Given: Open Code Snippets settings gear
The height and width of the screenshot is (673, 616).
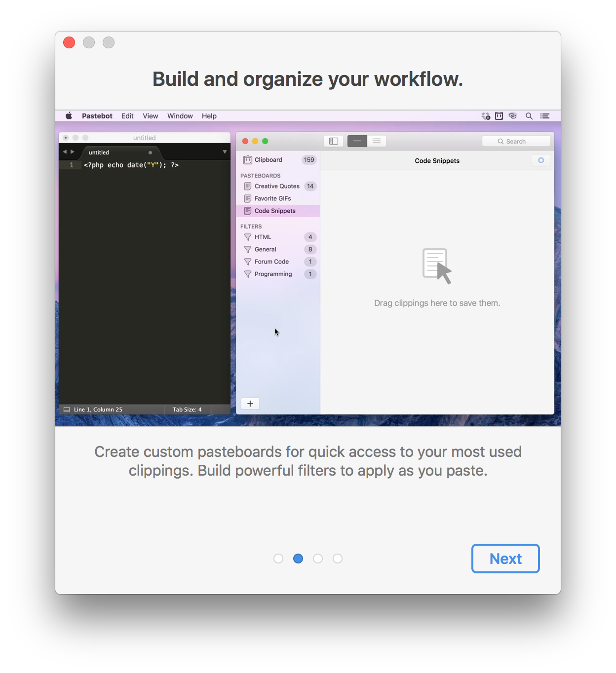Looking at the screenshot, I should point(541,160).
